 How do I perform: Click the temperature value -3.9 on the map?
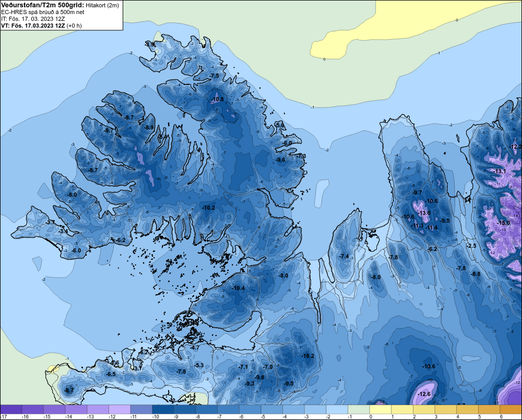[150, 44]
